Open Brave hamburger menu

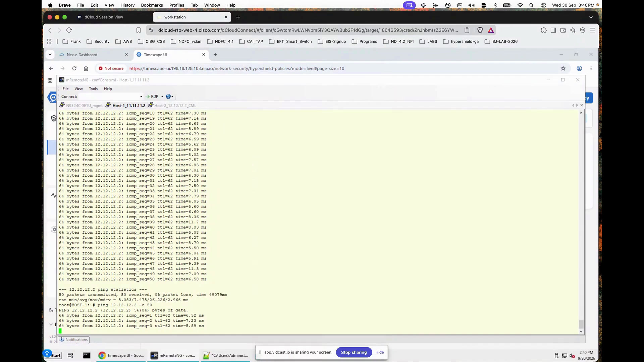click(592, 30)
